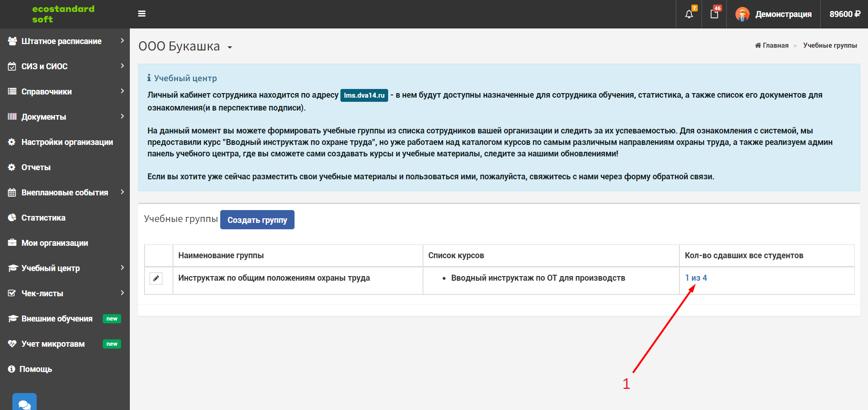This screenshot has width=868, height=410.
Task: Open the chat bubble widget
Action: pos(24,403)
